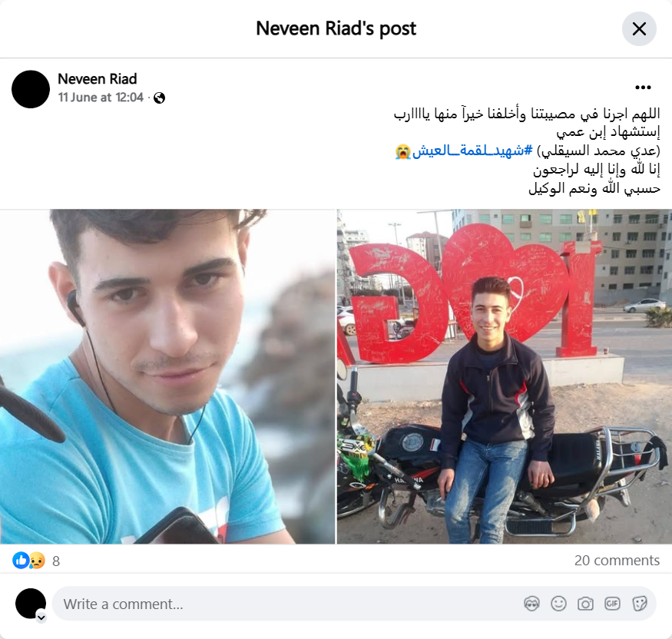
Task: Open the avatar sticker picker in comment box
Action: point(531,604)
